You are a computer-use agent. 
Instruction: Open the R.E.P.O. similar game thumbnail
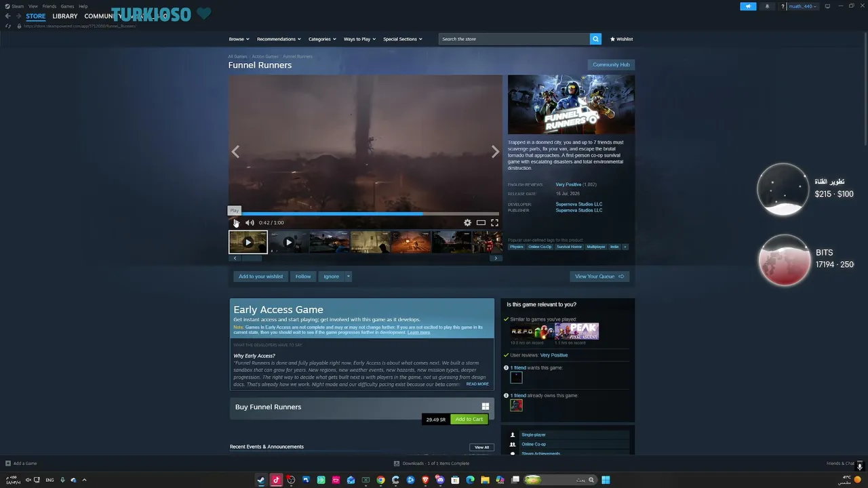click(532, 331)
